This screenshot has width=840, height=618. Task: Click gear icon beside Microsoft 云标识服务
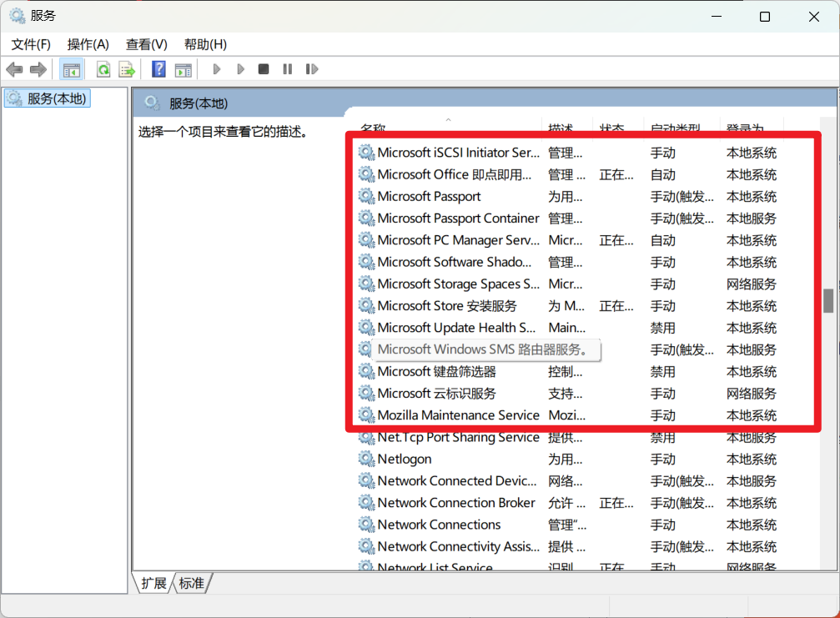[x=366, y=394]
